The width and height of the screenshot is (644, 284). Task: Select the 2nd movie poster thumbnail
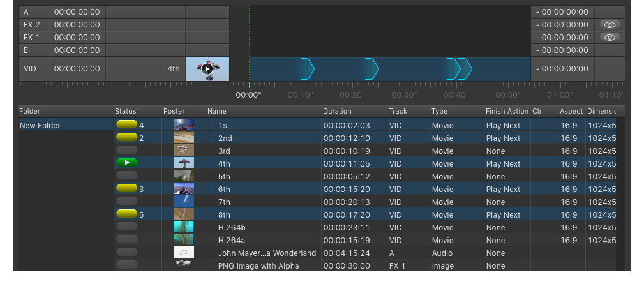pos(184,137)
